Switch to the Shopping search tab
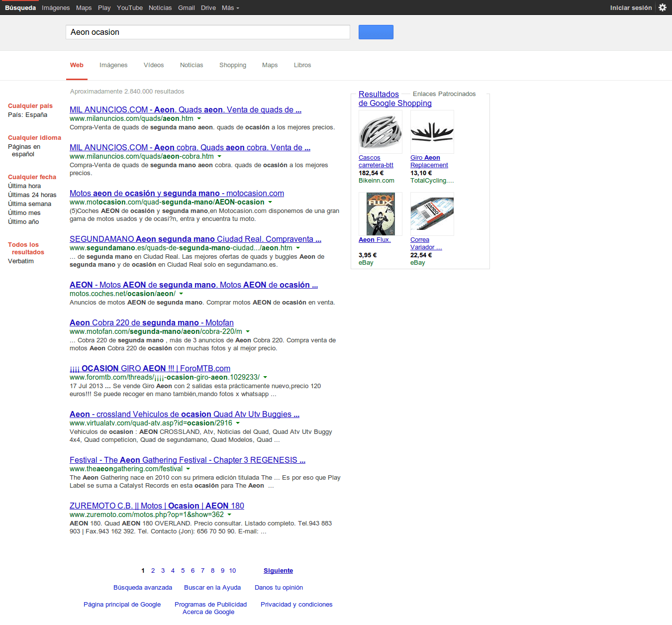 (x=233, y=65)
